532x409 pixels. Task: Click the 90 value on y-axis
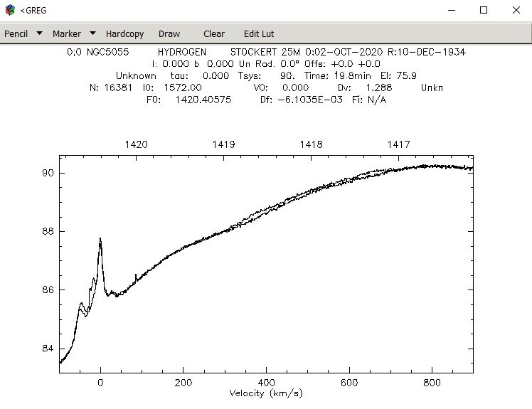[x=48, y=173]
